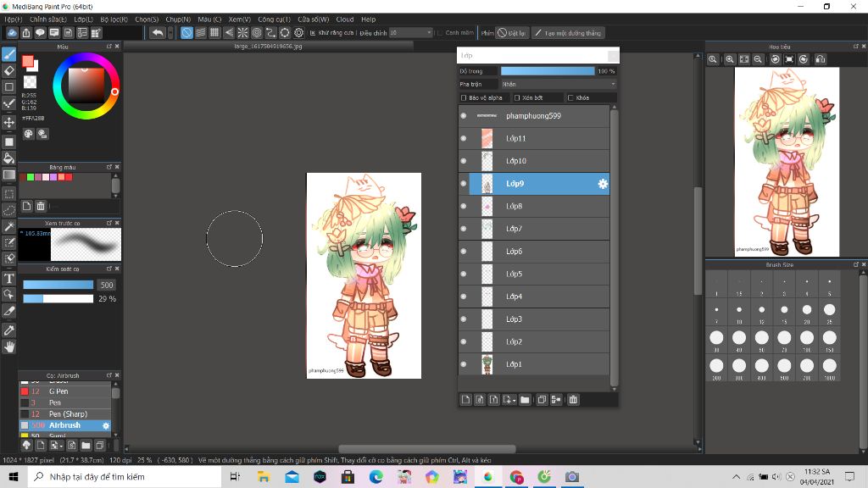
Task: Select the Eraser tool
Action: tap(8, 71)
